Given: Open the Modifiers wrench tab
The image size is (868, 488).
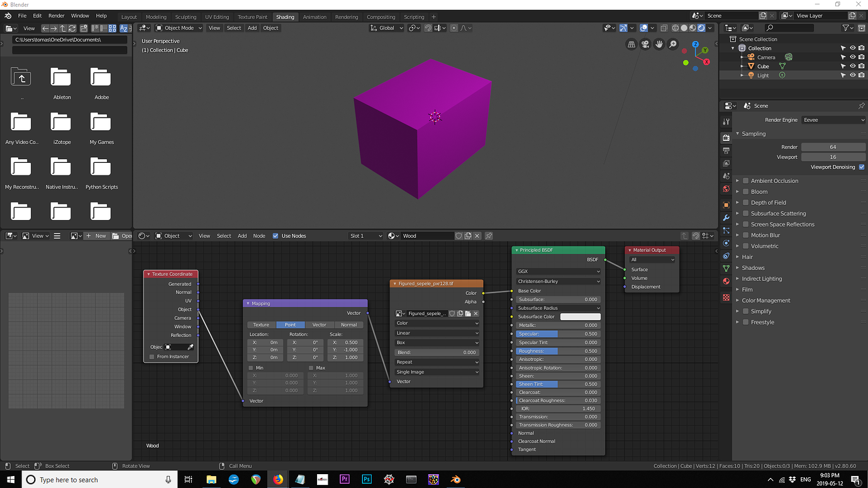Looking at the screenshot, I should (726, 218).
